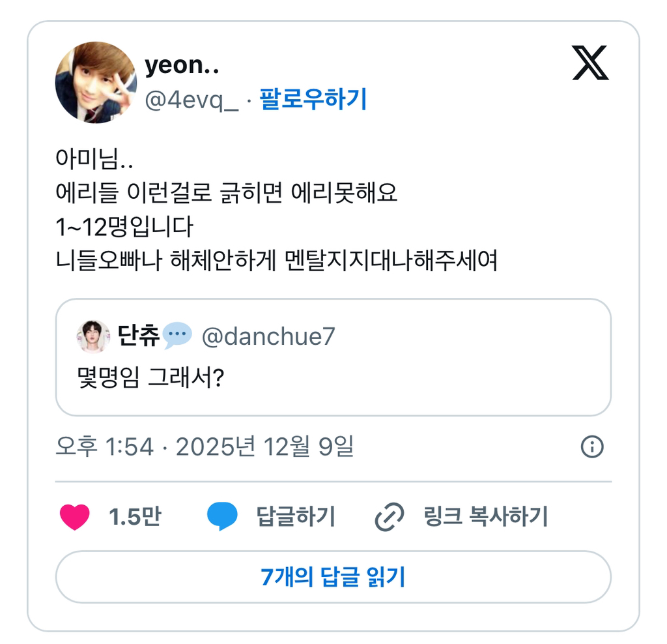The height and width of the screenshot is (644, 667).
Task: Open yeon..'s profile picture
Action: 96,82
